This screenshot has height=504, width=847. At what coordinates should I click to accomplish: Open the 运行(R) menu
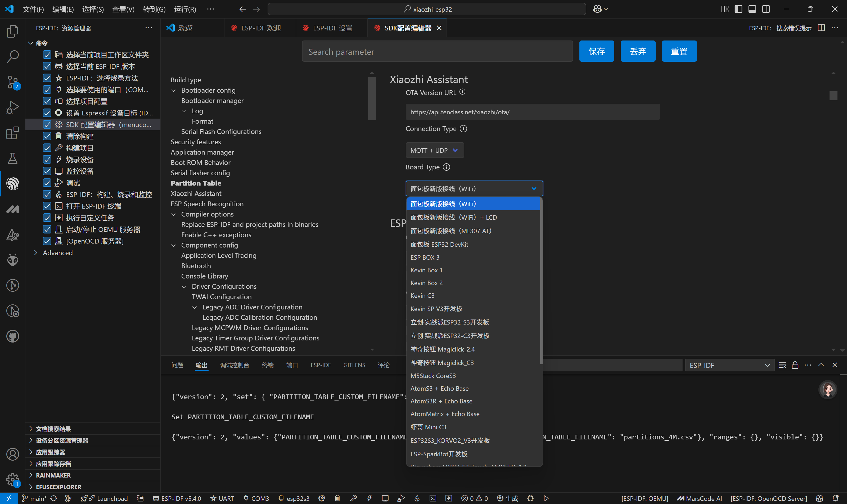pyautogui.click(x=185, y=9)
